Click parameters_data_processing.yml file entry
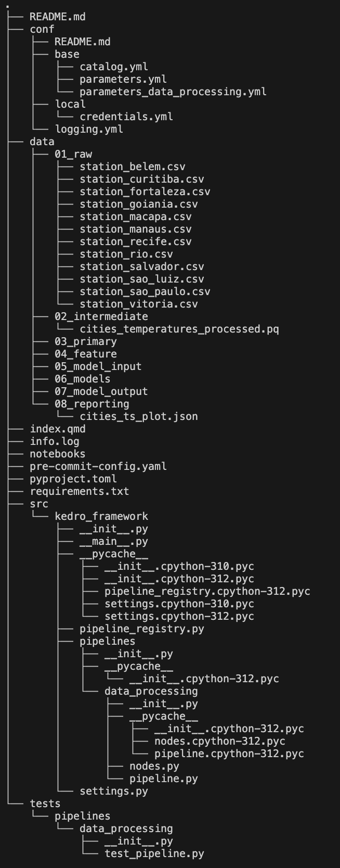340x868 pixels. click(x=173, y=92)
